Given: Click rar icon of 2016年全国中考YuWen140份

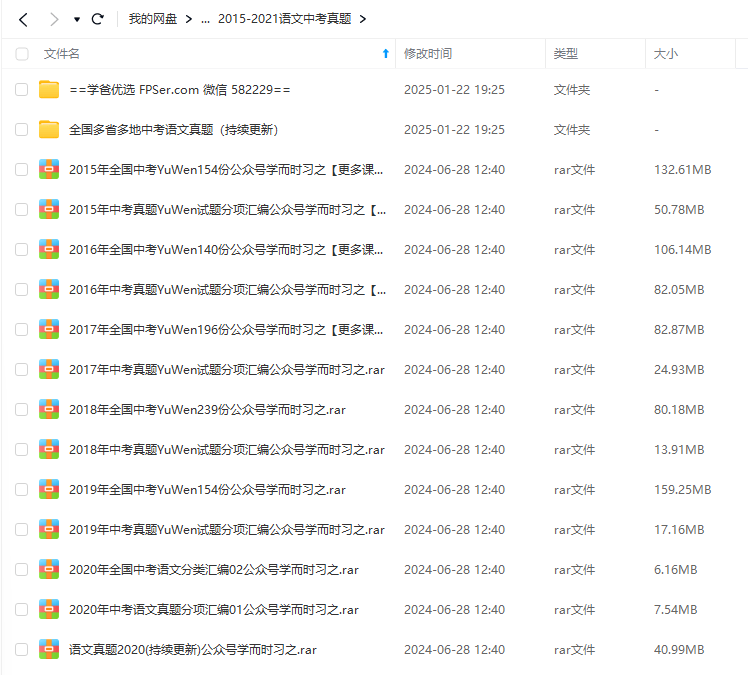Looking at the screenshot, I should (49, 249).
